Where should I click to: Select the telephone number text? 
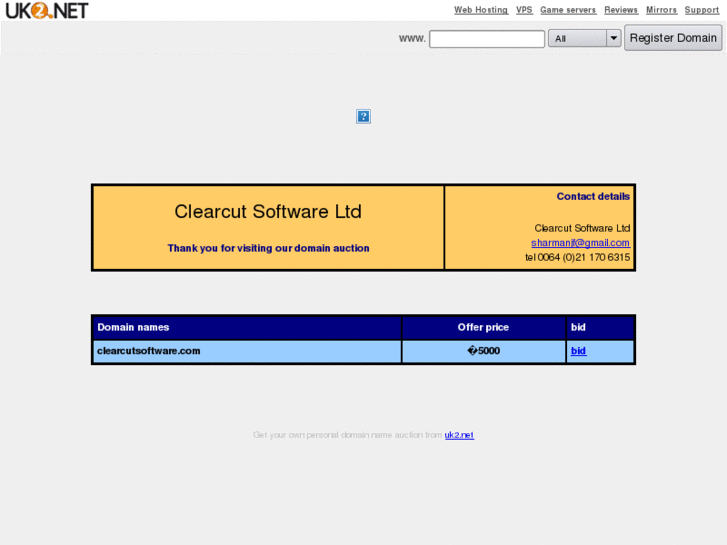pyautogui.click(x=577, y=257)
